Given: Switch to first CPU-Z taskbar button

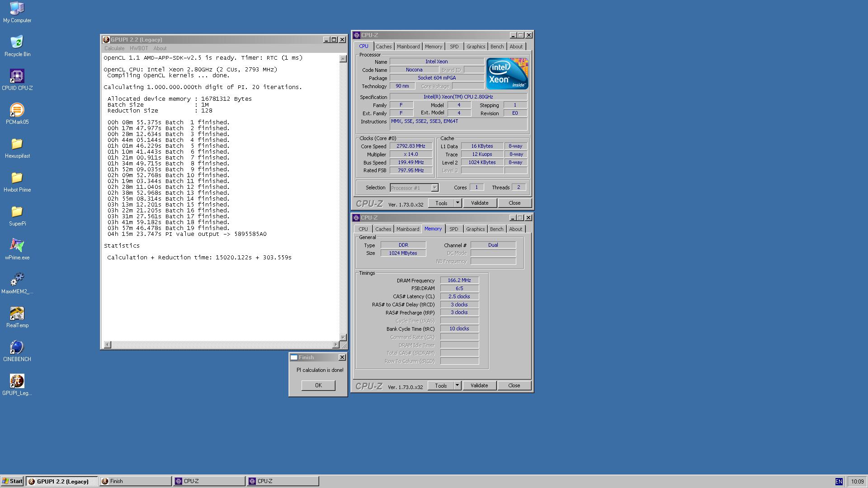Looking at the screenshot, I should (x=209, y=481).
